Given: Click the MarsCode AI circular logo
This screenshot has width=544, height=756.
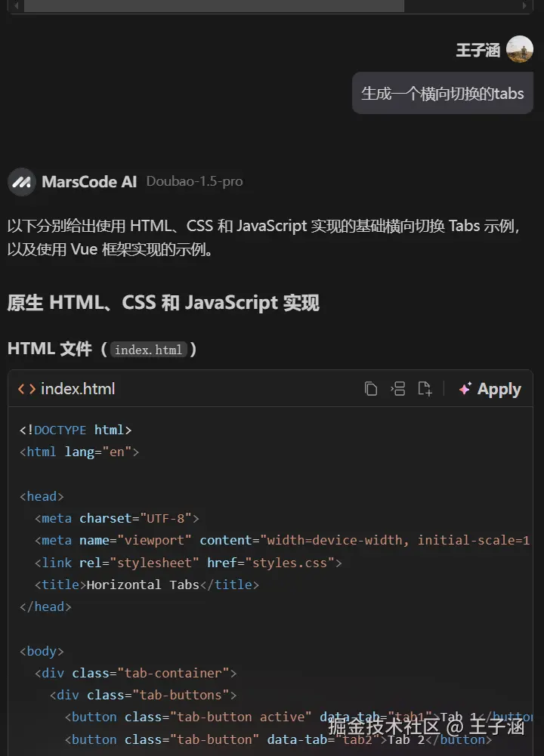Looking at the screenshot, I should click(x=22, y=181).
